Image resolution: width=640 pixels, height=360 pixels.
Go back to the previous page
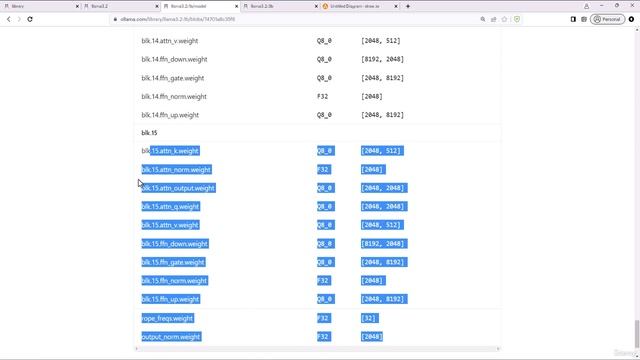(x=9, y=19)
